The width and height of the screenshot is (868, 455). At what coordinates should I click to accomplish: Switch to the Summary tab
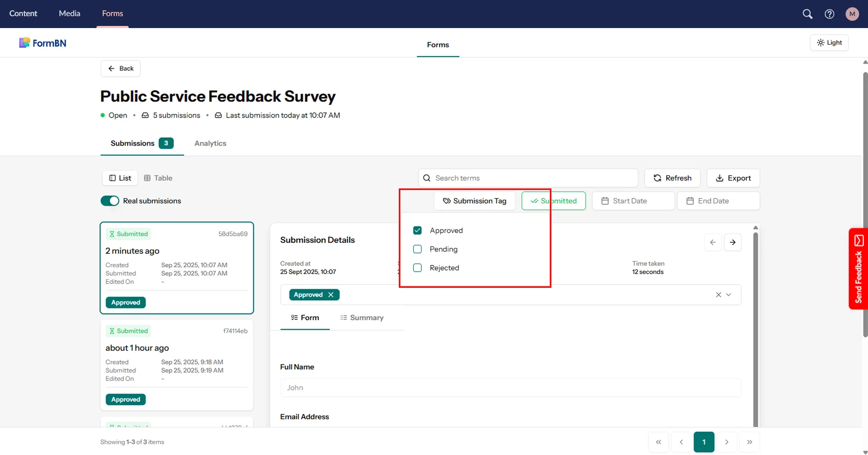[362, 318]
